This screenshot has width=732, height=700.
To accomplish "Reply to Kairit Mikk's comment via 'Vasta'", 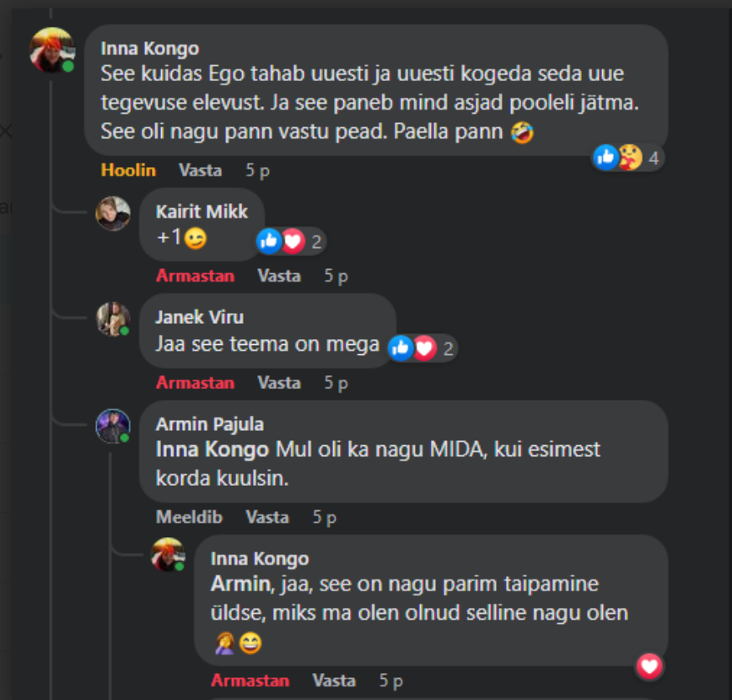I will 279,276.
